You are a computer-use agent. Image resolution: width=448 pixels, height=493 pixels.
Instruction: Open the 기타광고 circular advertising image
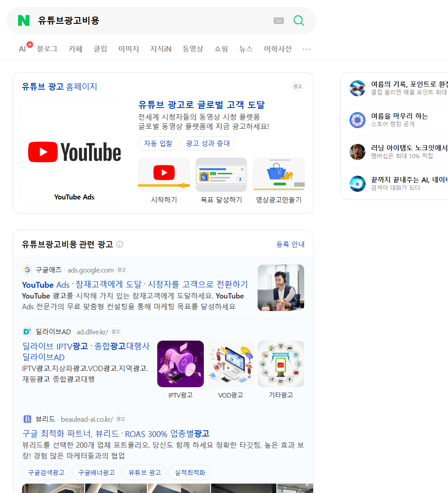[281, 364]
